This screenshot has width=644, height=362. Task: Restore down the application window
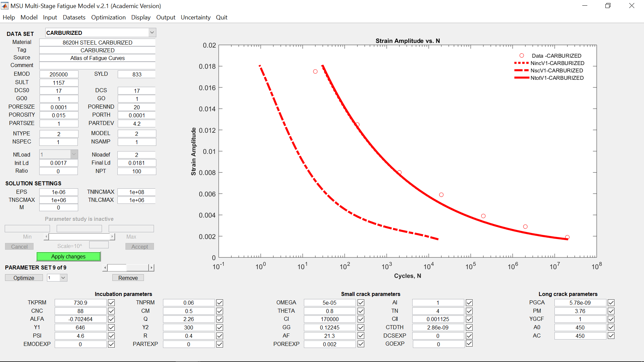pos(608,6)
